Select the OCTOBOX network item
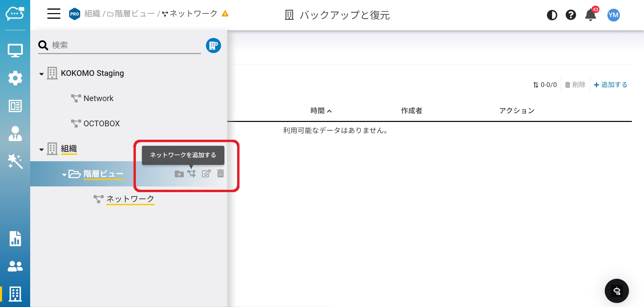 (x=101, y=124)
